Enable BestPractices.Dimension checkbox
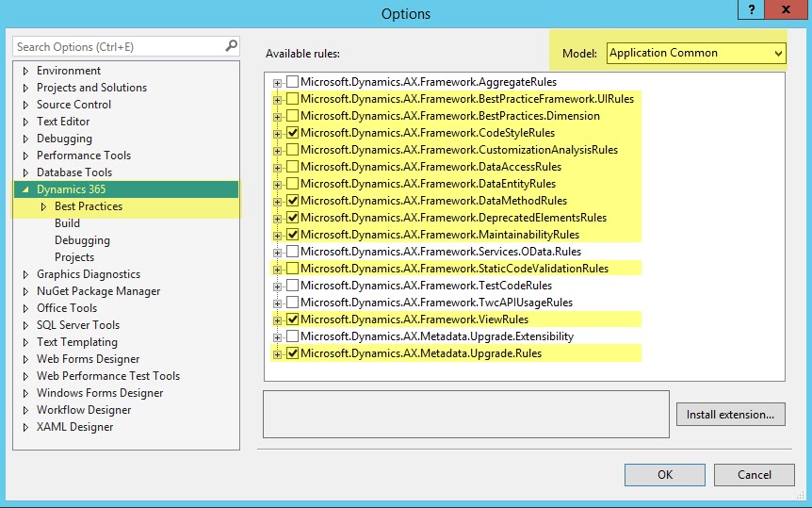 click(x=293, y=116)
